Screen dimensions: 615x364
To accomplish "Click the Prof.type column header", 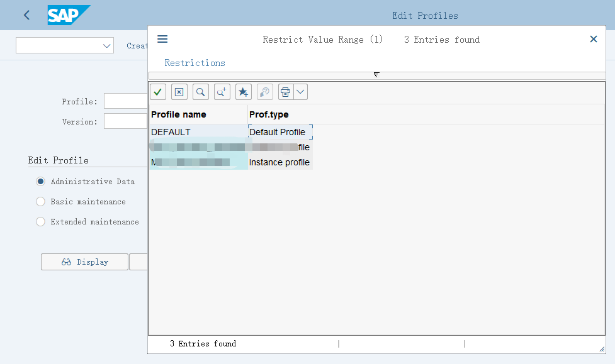I will click(x=269, y=114).
